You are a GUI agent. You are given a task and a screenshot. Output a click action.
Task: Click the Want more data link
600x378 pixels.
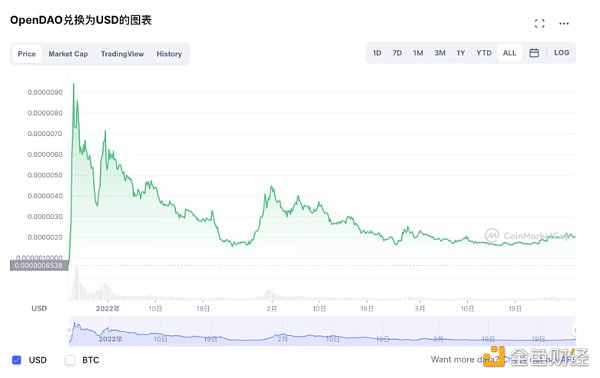(x=465, y=360)
